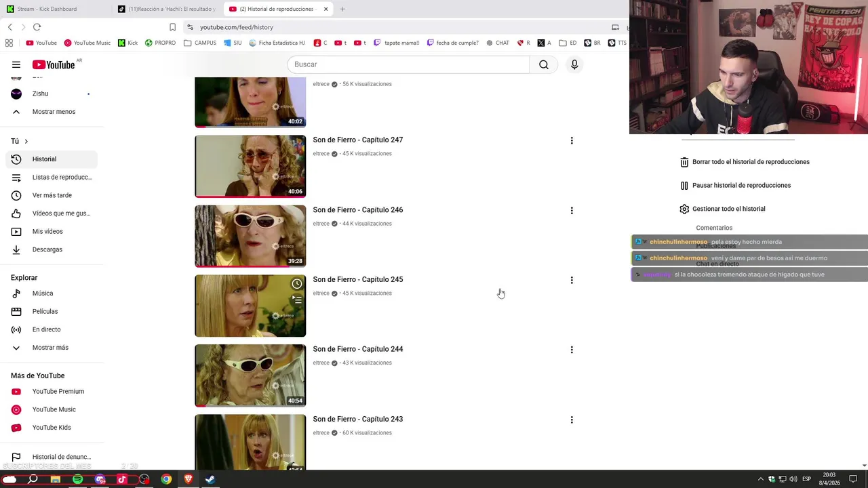Open the YouTube hamburger guide menu

[x=16, y=64]
